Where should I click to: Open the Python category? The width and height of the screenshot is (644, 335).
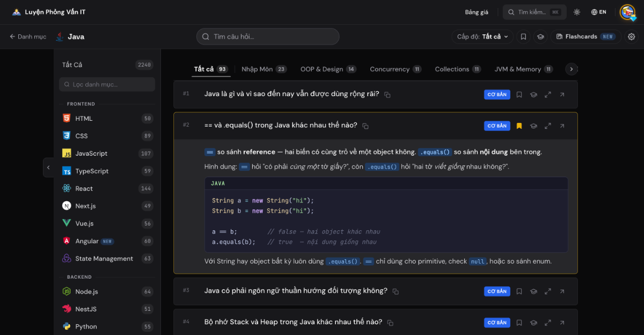point(107,326)
